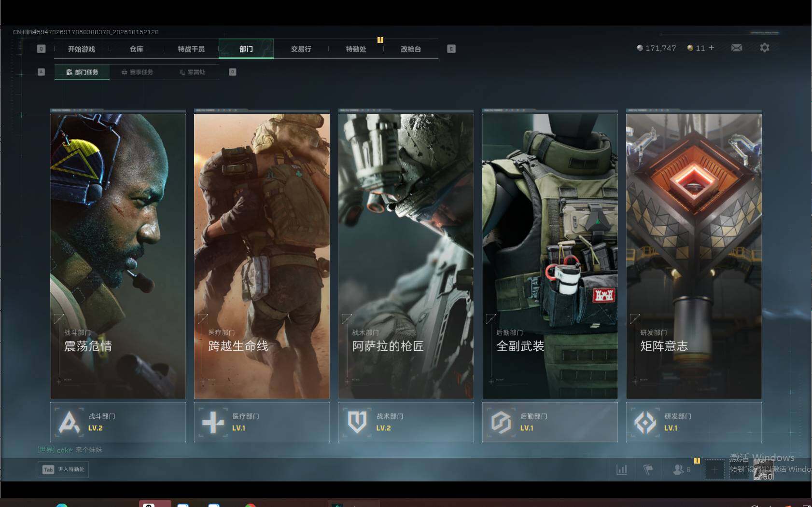Viewport: 812px width, 507px height.
Task: Select the 赛季任务 sub-tab
Action: [137, 72]
